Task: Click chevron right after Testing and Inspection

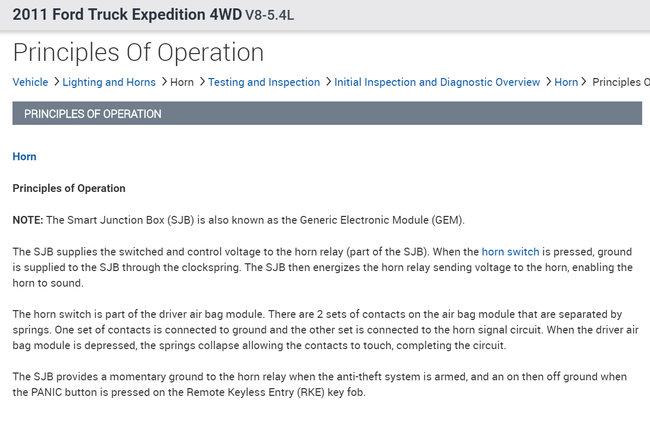Action: click(327, 82)
